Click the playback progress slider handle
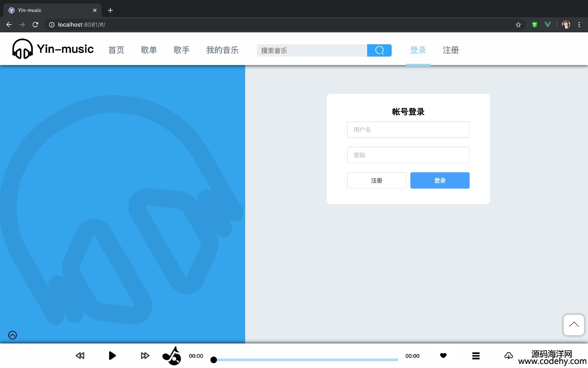The height and width of the screenshot is (368, 588). pyautogui.click(x=214, y=360)
